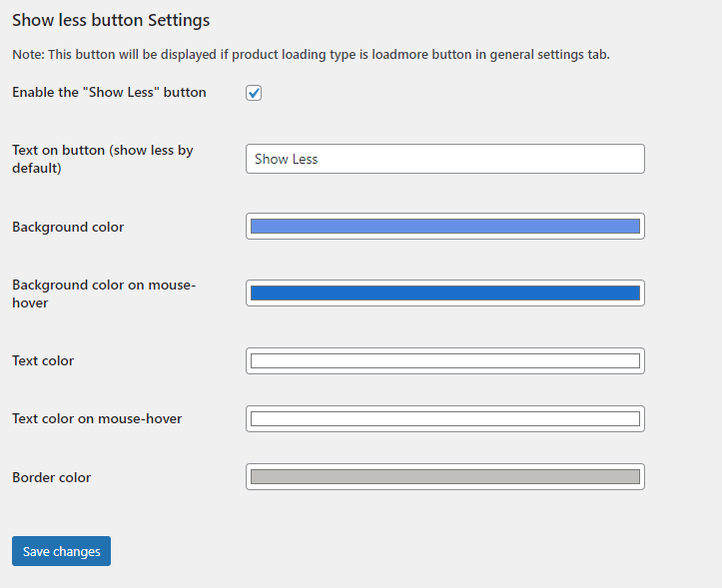Viewport: 722px width, 588px height.
Task: Click the "Text color on mouse-hover" label
Action: (97, 419)
